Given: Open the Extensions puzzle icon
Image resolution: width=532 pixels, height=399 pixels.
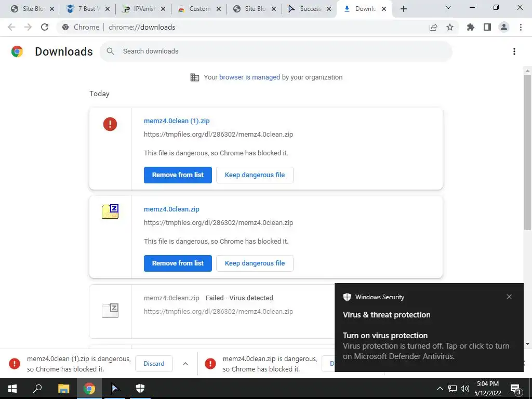Looking at the screenshot, I should point(471,27).
